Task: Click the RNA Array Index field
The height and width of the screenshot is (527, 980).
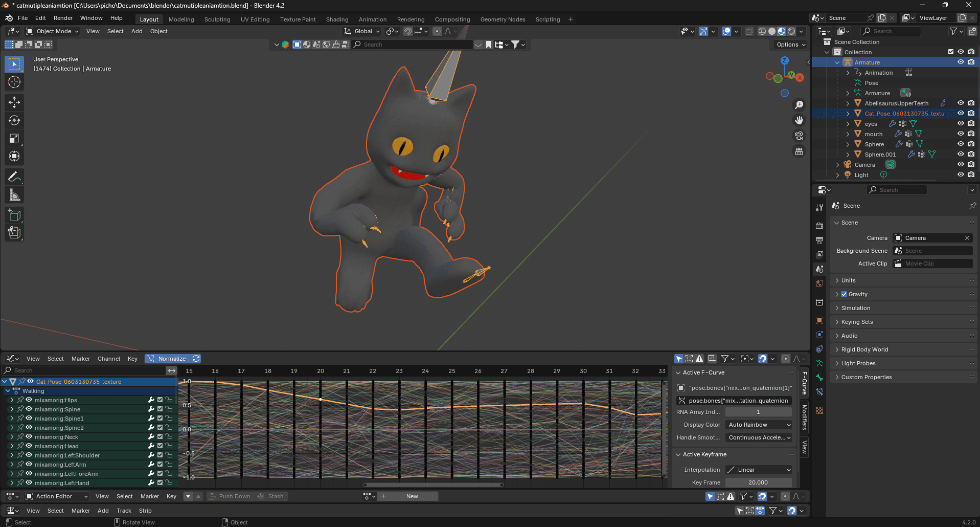Action: [759, 412]
